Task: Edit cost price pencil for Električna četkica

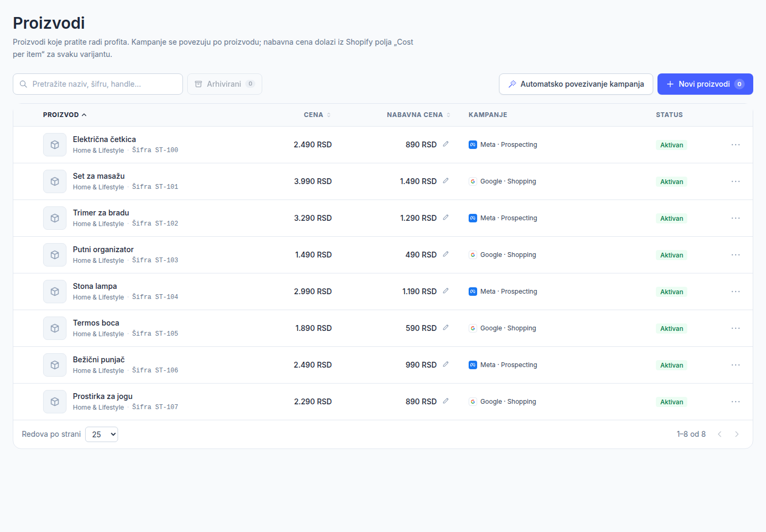Action: (x=446, y=144)
